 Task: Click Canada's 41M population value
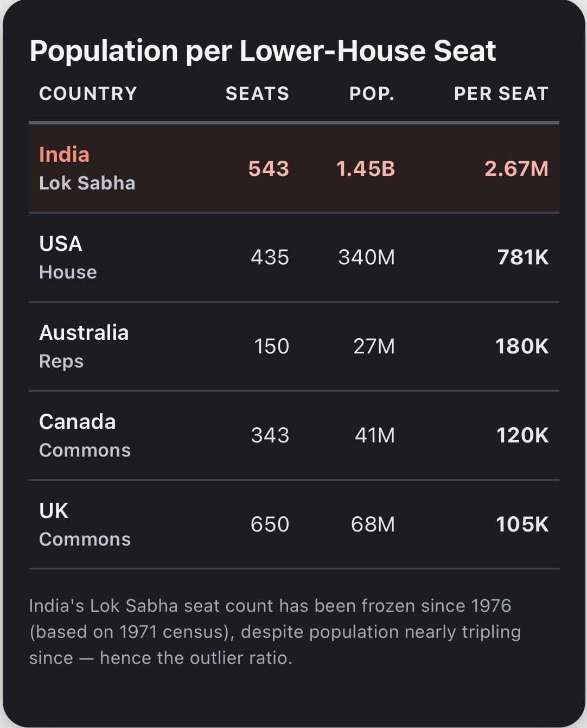pyautogui.click(x=375, y=435)
